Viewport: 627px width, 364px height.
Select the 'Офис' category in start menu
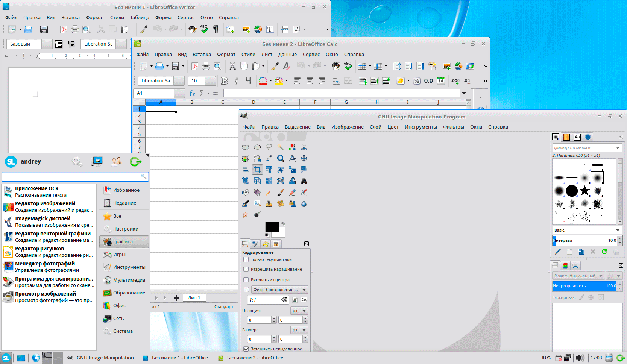point(120,306)
